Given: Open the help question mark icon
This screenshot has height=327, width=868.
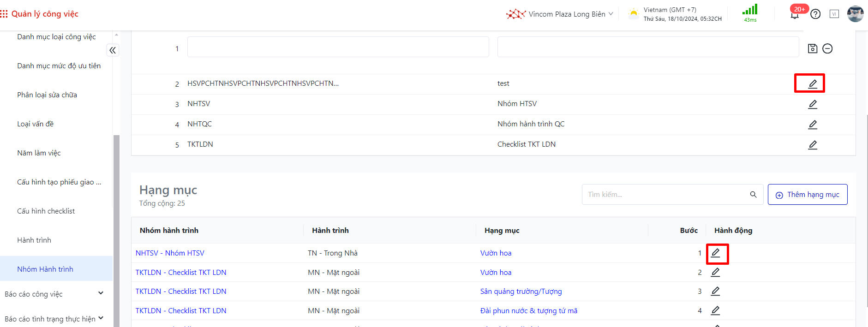Looking at the screenshot, I should click(x=815, y=14).
